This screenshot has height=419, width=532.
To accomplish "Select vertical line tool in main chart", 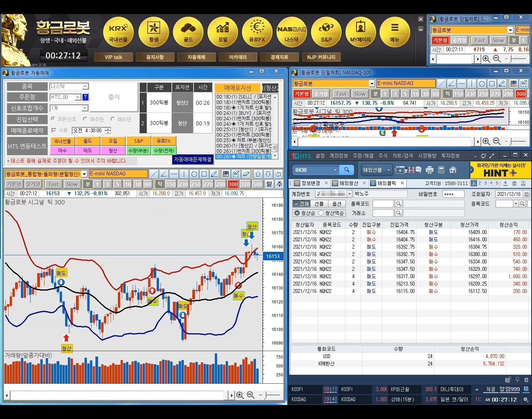I will (x=184, y=174).
